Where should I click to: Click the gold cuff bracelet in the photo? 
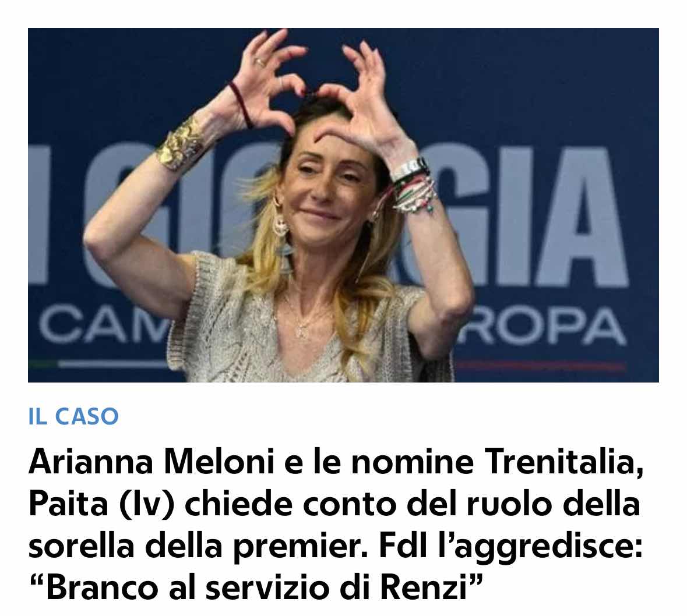coord(181,144)
